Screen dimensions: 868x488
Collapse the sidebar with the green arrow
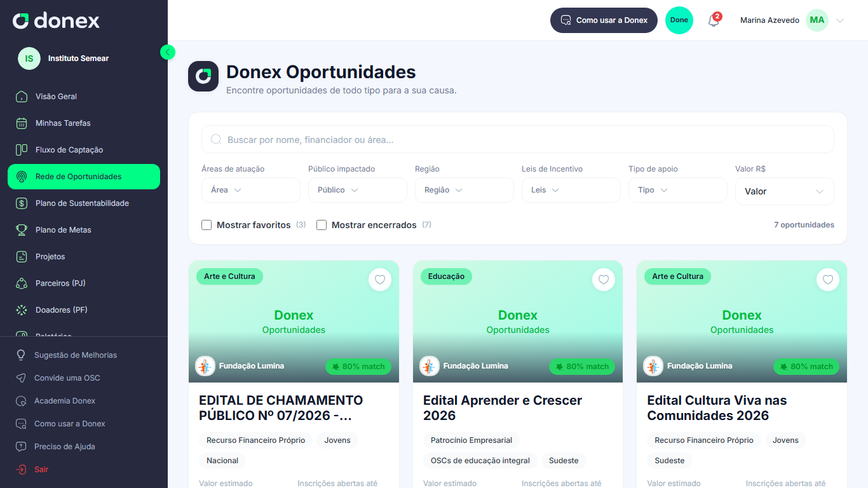[x=168, y=52]
